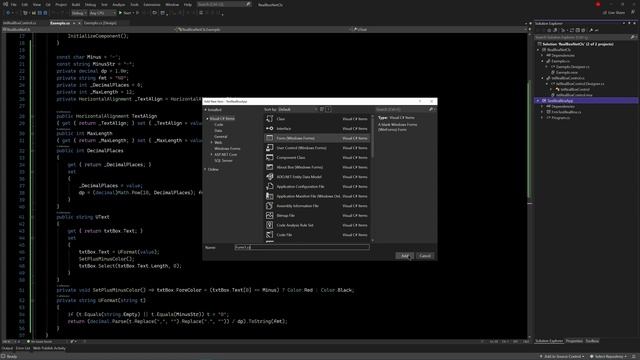
Task: Select the Class item template
Action: (x=317, y=119)
